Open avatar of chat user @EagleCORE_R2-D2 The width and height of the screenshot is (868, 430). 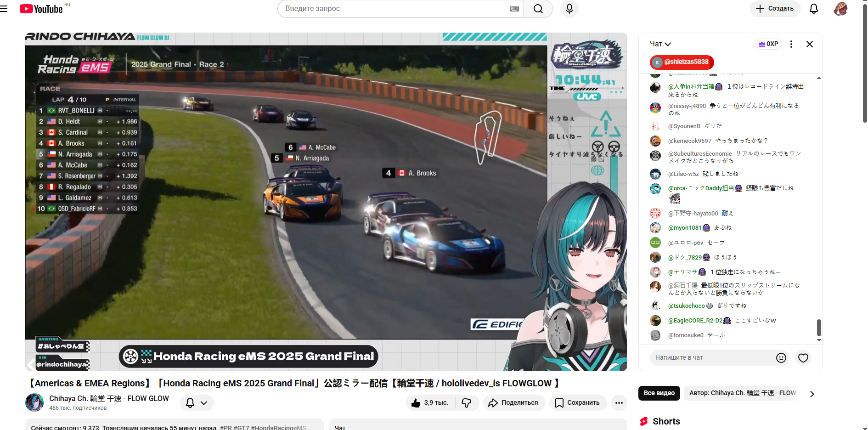(x=655, y=321)
